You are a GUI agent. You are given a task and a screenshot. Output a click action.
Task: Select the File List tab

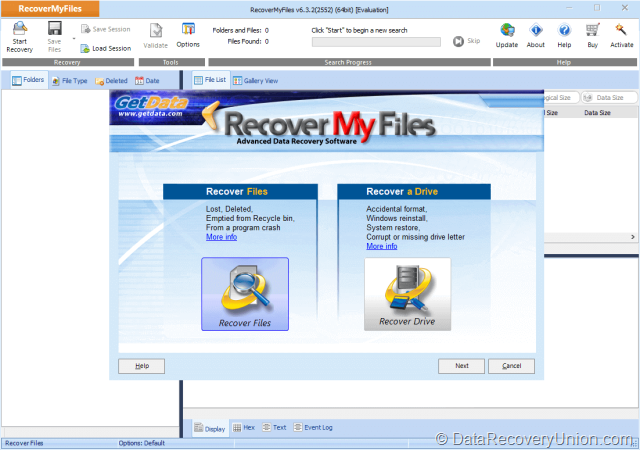[x=211, y=80]
